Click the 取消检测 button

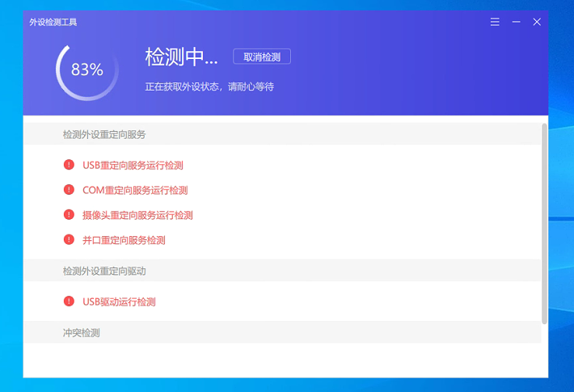click(x=262, y=57)
